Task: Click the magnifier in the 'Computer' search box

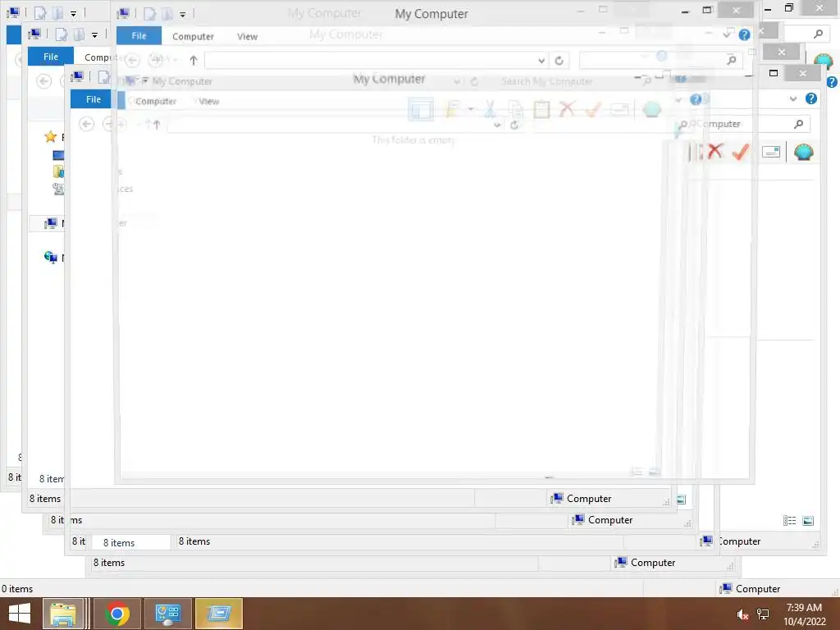Action: pyautogui.click(x=798, y=124)
